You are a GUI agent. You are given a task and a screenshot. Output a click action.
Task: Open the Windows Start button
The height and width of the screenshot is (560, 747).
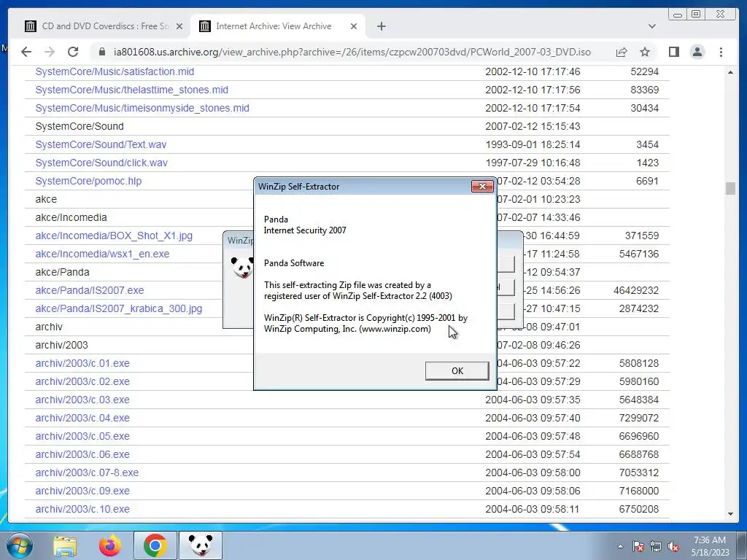click(20, 545)
